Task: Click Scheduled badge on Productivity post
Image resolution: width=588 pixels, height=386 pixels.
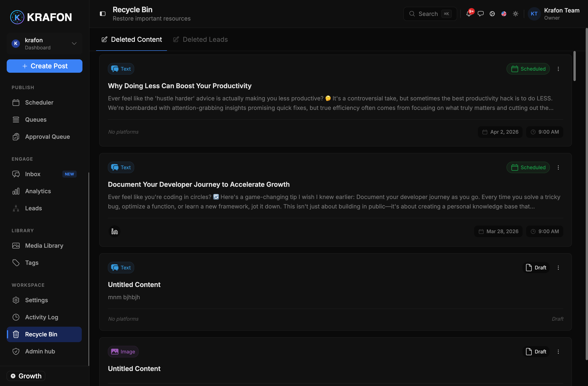Action: point(528,69)
